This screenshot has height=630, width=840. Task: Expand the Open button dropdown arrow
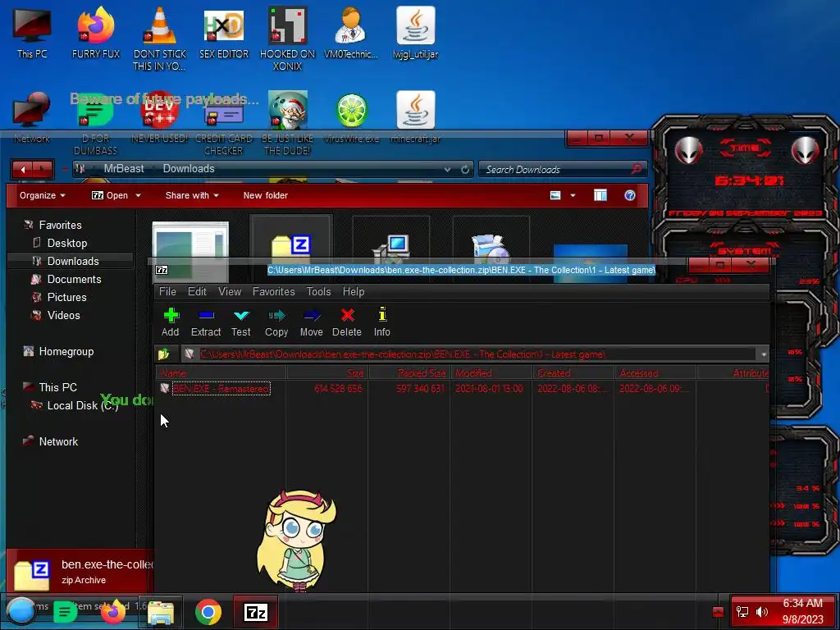(x=138, y=195)
